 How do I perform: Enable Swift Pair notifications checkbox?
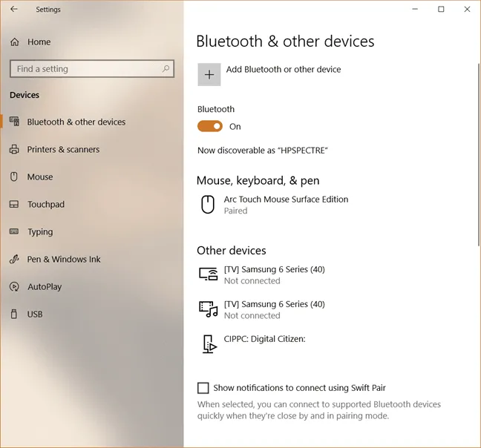click(203, 388)
